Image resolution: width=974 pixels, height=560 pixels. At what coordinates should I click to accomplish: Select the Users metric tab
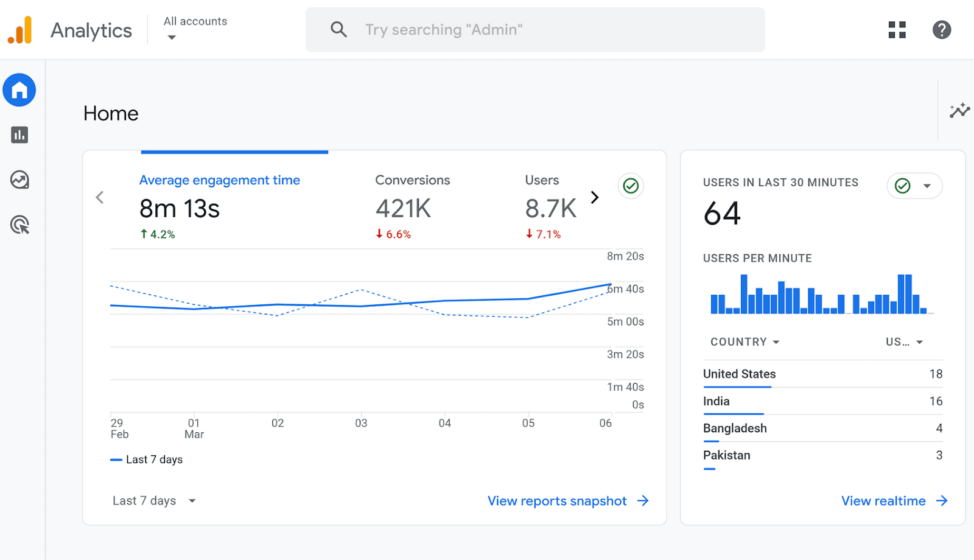(542, 180)
